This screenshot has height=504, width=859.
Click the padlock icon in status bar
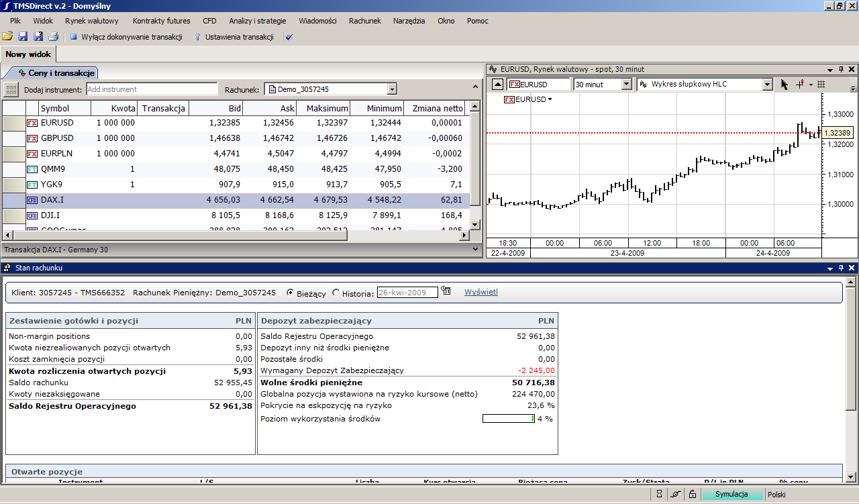[x=693, y=495]
